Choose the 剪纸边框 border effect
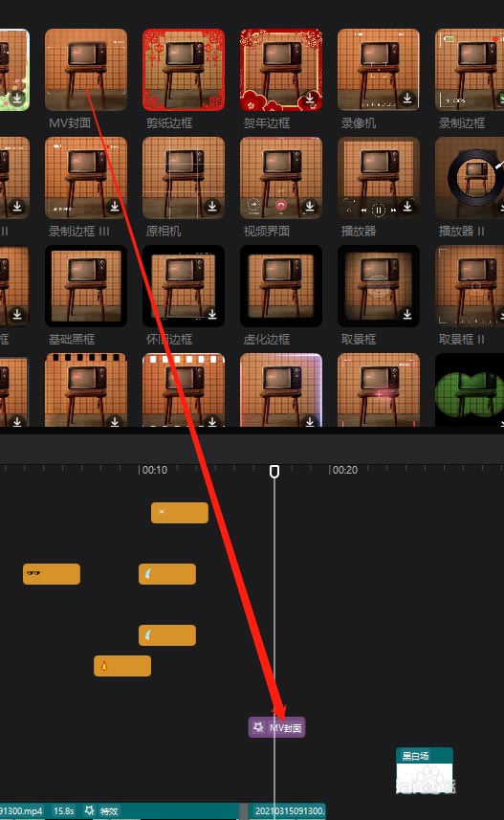Viewport: 504px width, 820px height. pyautogui.click(x=184, y=70)
